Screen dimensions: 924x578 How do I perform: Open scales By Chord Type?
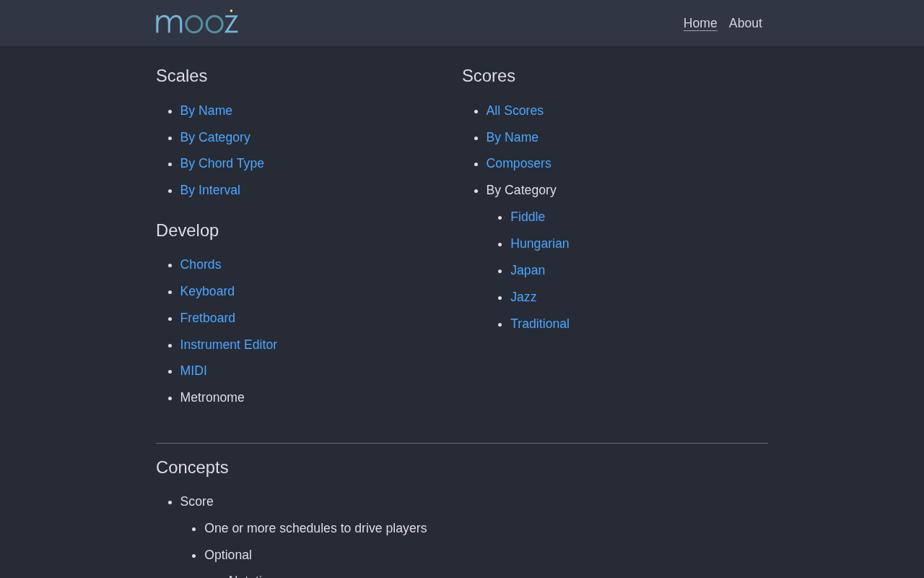222,163
